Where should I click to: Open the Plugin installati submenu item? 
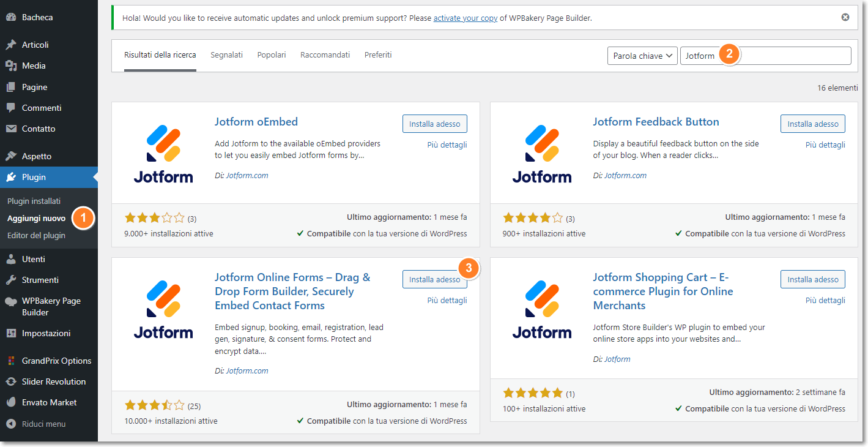pyautogui.click(x=34, y=201)
